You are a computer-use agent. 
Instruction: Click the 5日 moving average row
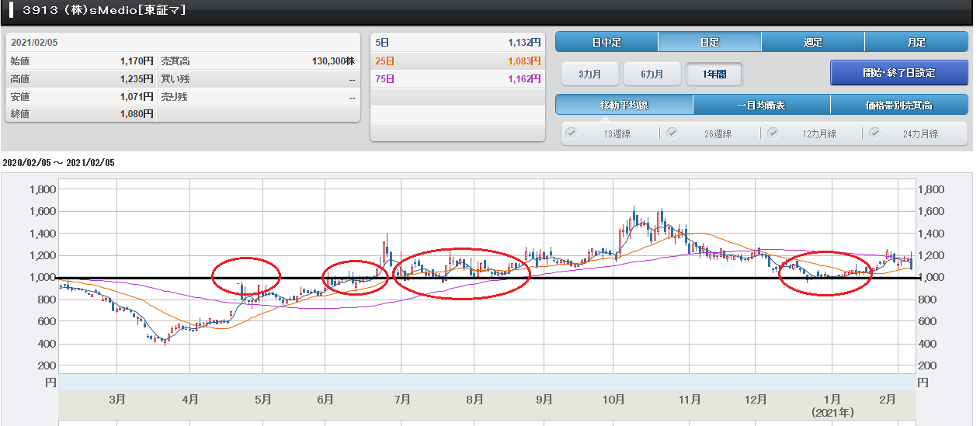pyautogui.click(x=457, y=42)
